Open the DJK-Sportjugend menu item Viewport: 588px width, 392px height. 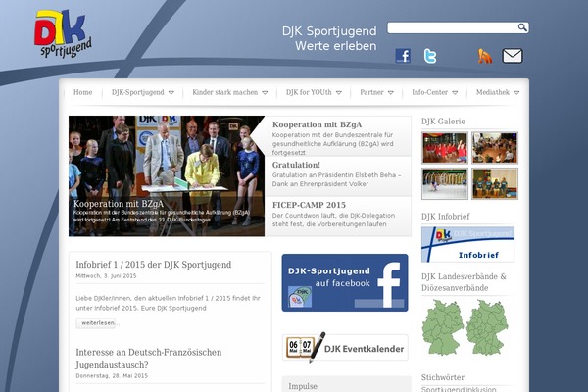click(x=137, y=92)
